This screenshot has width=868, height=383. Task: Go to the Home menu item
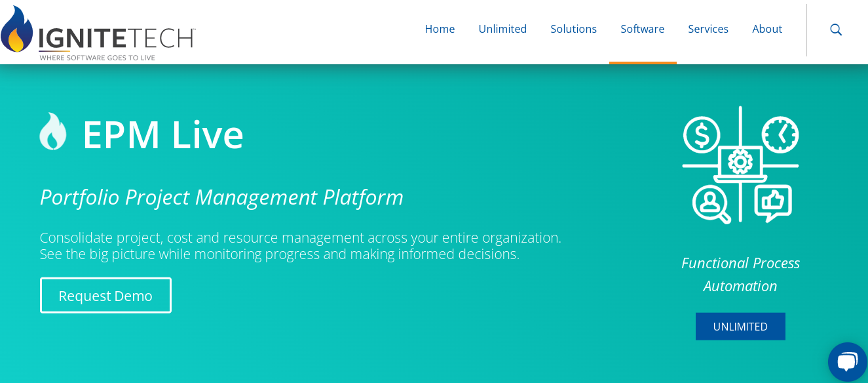coord(440,30)
